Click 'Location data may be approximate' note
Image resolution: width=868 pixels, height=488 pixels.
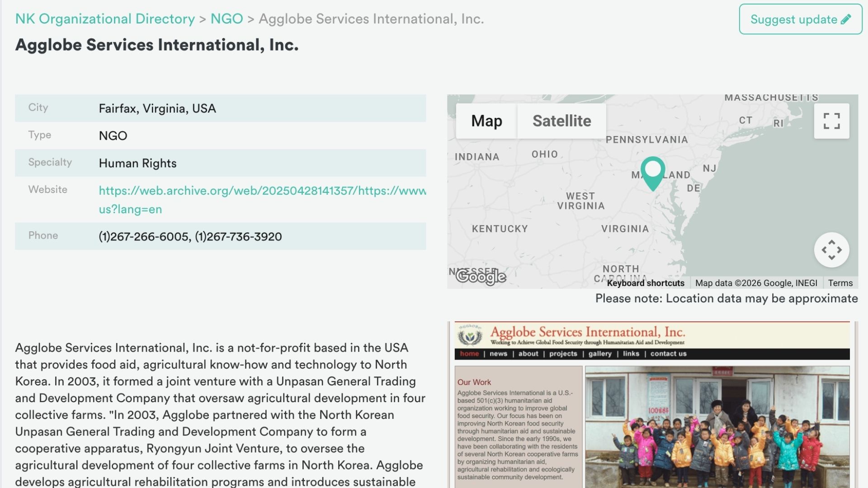(x=726, y=299)
